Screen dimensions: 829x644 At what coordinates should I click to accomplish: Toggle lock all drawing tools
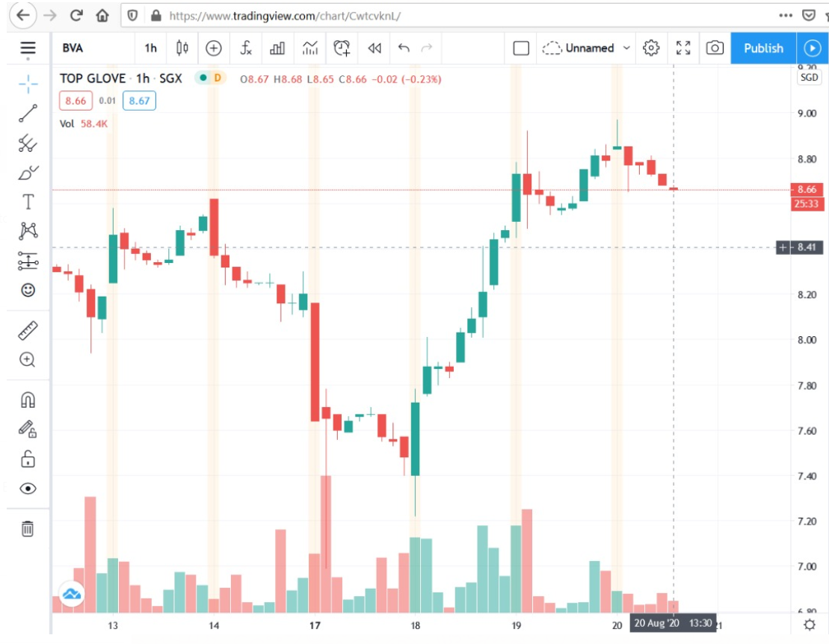click(28, 458)
